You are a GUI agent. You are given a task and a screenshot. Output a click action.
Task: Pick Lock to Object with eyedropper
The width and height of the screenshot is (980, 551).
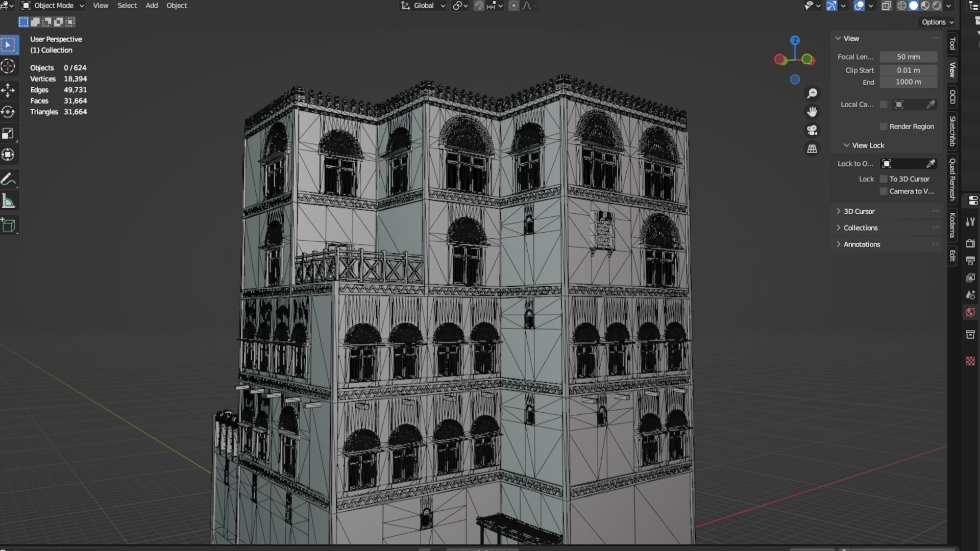click(x=931, y=164)
